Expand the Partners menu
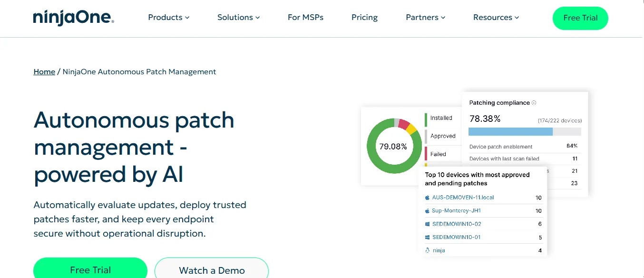Viewport: 644px width, 278px height. click(426, 17)
